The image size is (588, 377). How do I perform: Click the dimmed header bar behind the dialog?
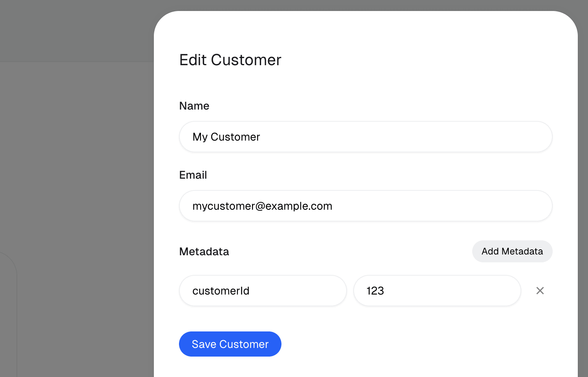pyautogui.click(x=77, y=31)
